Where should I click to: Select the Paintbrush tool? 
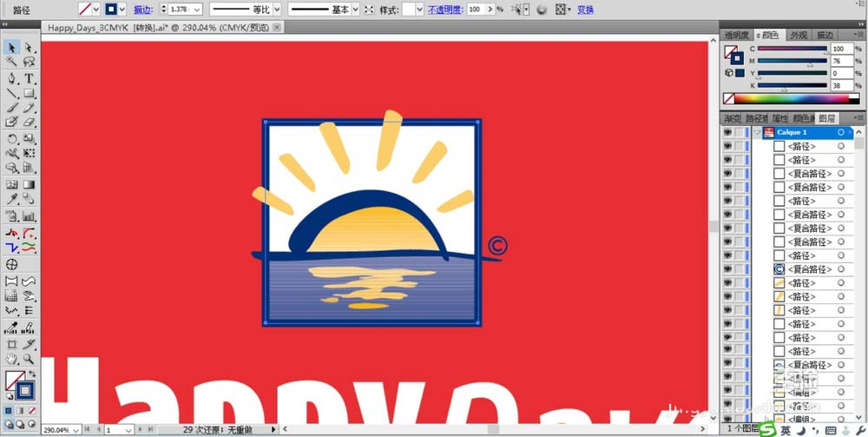pyautogui.click(x=11, y=108)
